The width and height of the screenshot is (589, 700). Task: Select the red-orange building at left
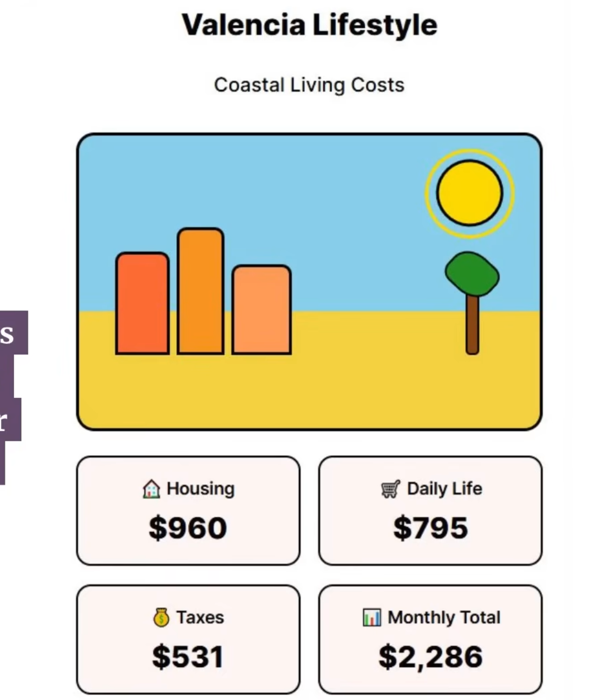[142, 303]
